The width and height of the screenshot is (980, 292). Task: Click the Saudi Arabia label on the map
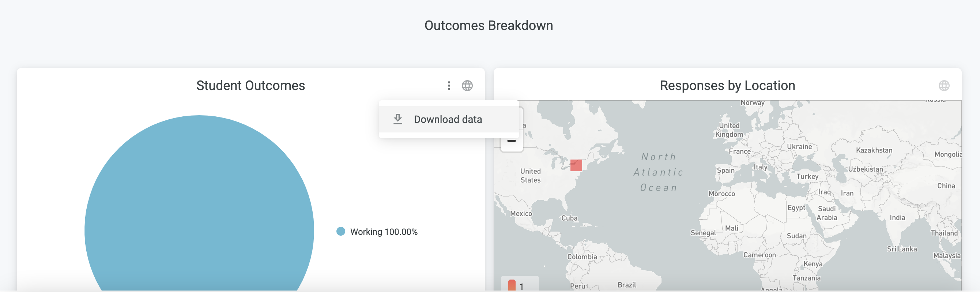click(x=827, y=213)
